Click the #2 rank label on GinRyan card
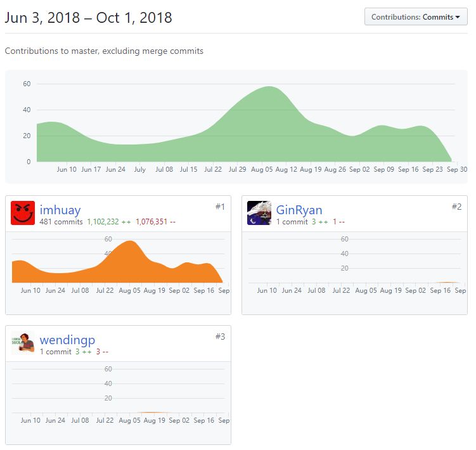 (456, 207)
